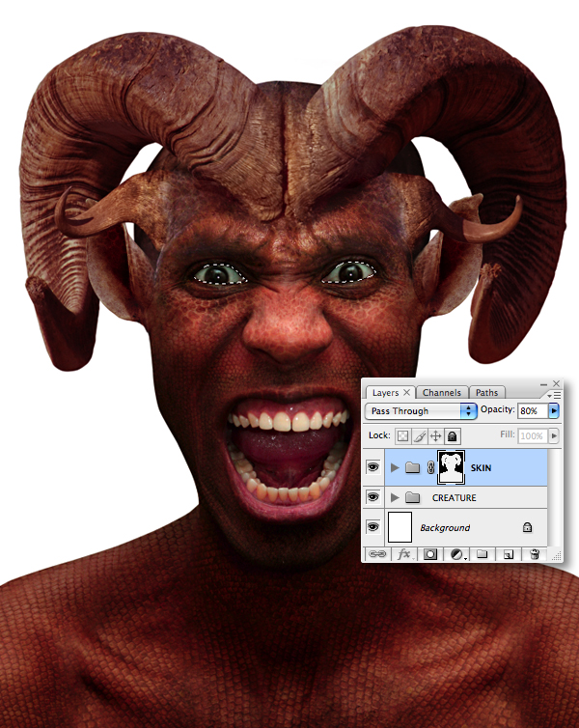Click the create new layer icon
Image resolution: width=579 pixels, height=728 pixels.
click(509, 554)
